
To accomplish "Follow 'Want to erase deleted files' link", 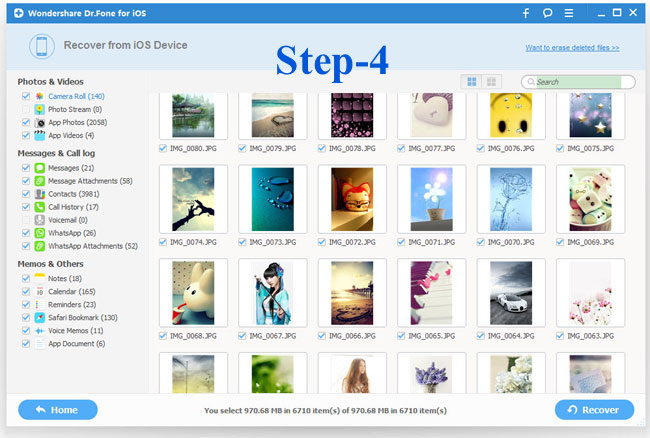I will [572, 48].
